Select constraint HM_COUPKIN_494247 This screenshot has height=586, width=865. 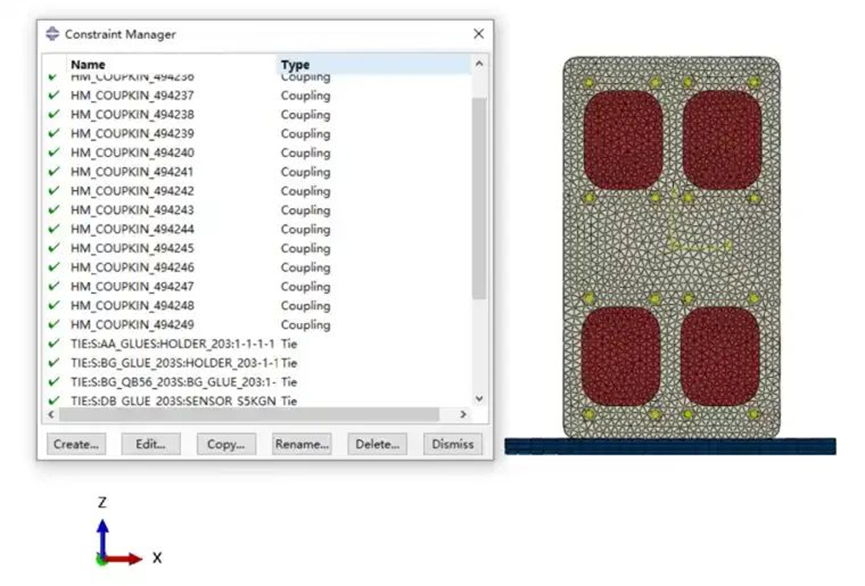tap(132, 286)
